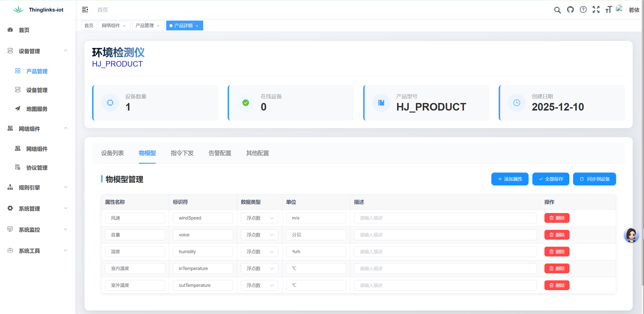The height and width of the screenshot is (314, 644).
Task: Click the help question mark icon
Action: (x=583, y=10)
